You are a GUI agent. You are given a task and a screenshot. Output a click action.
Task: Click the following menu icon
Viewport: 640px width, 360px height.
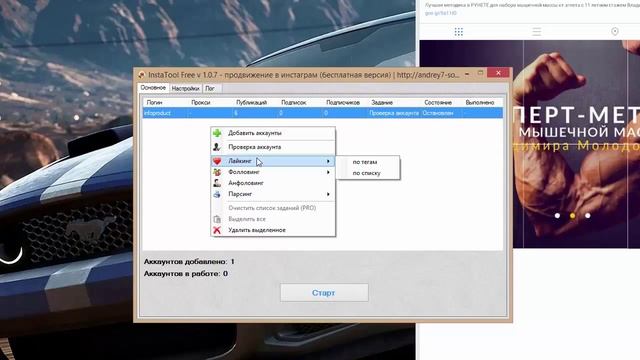click(217, 172)
